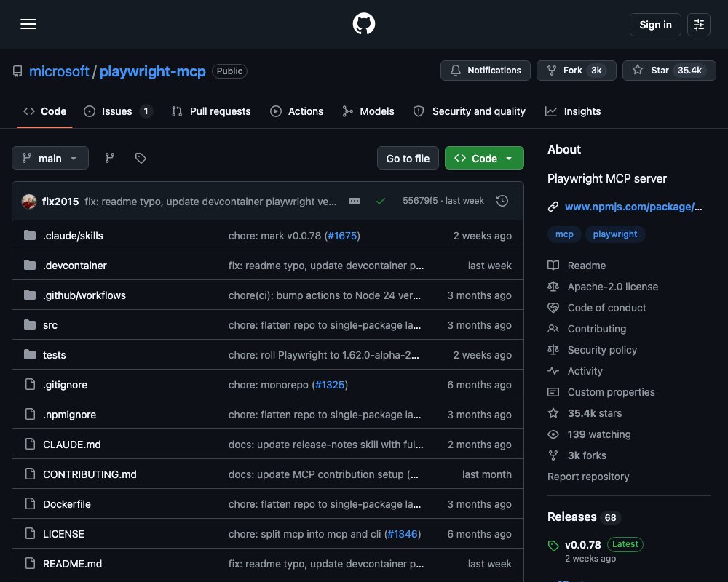Select the mcp topic tag

click(564, 234)
